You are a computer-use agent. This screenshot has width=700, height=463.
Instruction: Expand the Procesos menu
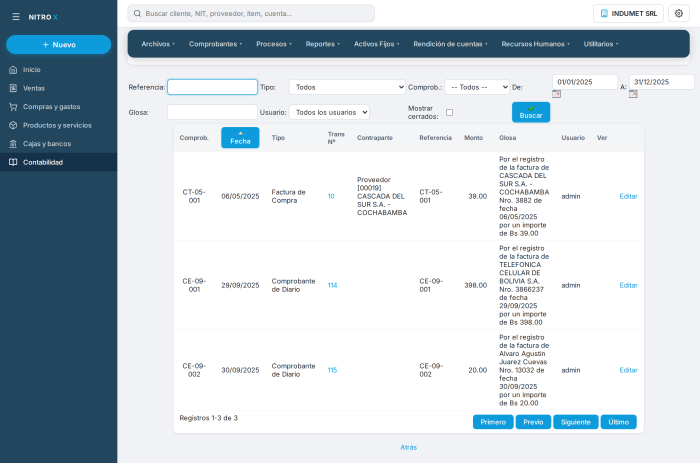click(274, 44)
